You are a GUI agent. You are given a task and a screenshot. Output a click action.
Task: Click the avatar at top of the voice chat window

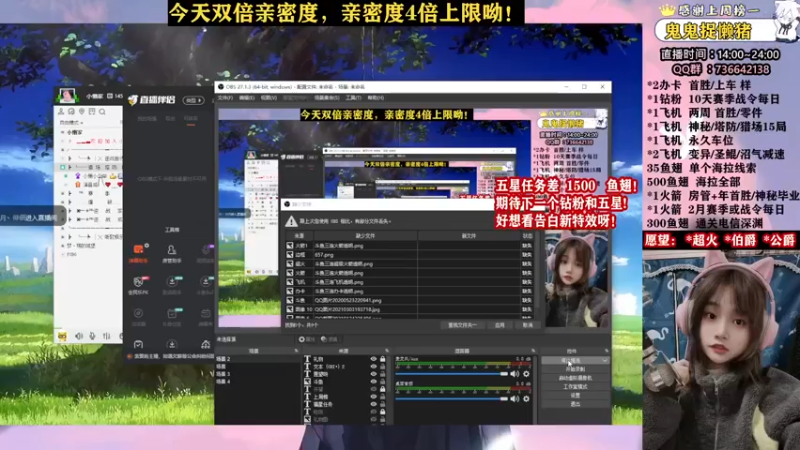coord(67,95)
